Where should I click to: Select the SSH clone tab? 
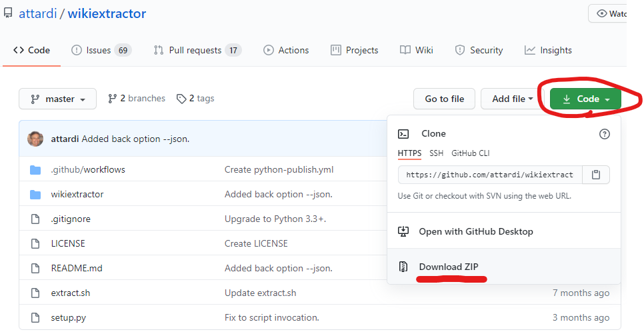(436, 153)
